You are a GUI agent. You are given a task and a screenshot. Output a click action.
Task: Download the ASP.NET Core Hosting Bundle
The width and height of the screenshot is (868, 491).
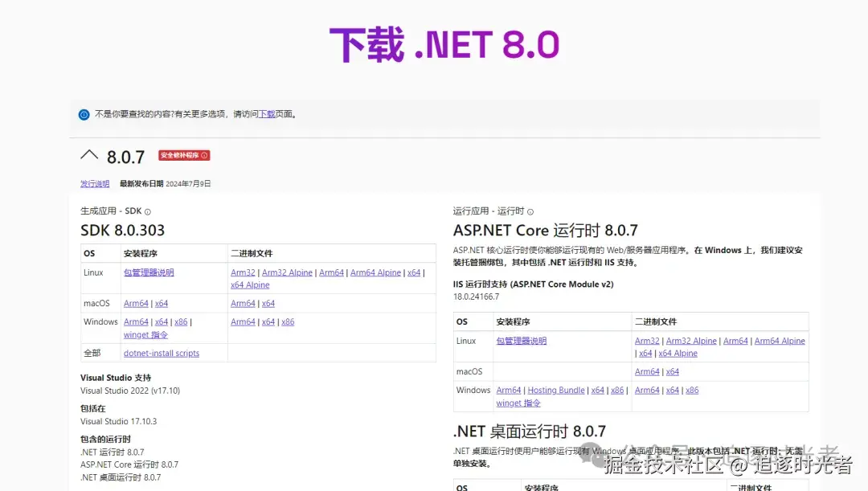point(556,391)
